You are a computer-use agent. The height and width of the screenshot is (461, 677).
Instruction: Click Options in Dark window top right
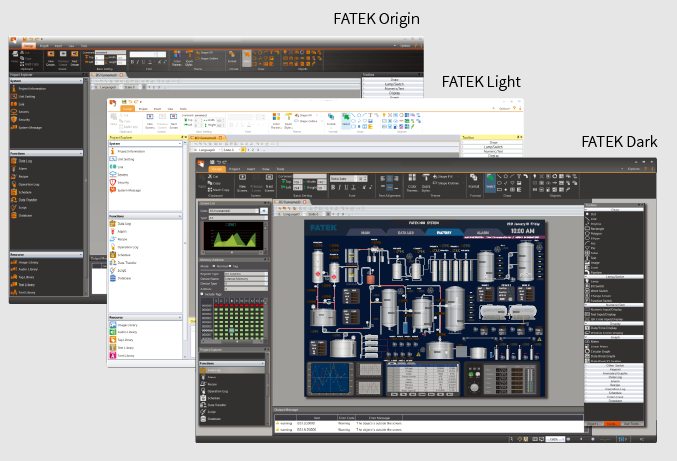(634, 169)
